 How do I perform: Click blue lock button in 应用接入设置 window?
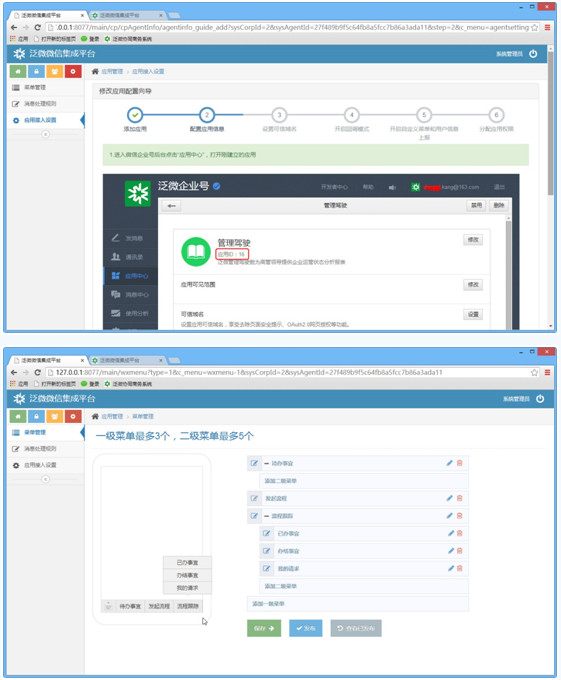36,71
